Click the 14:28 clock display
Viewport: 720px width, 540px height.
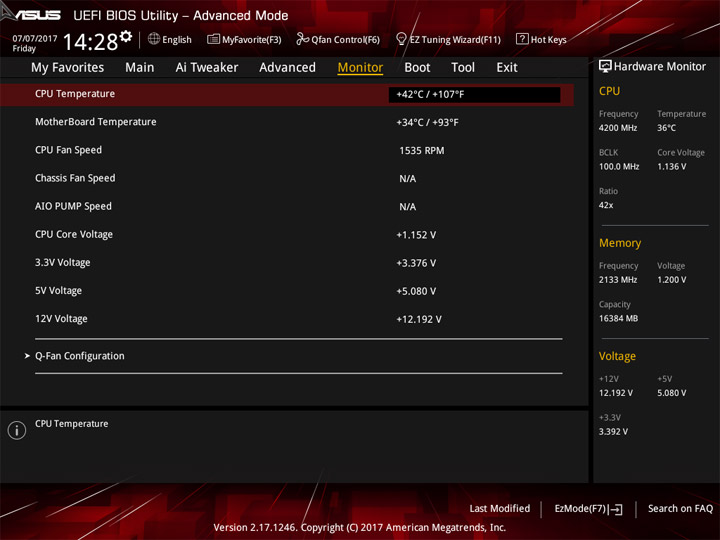pos(90,42)
